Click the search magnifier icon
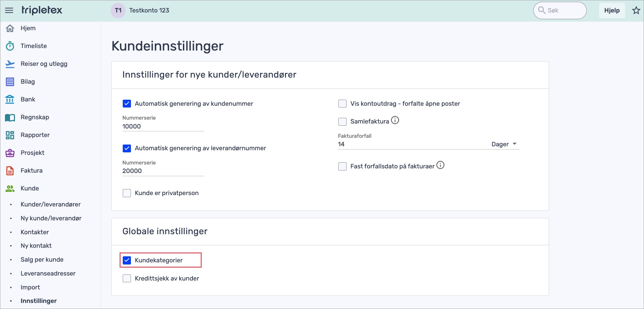644x309 pixels. [x=542, y=10]
